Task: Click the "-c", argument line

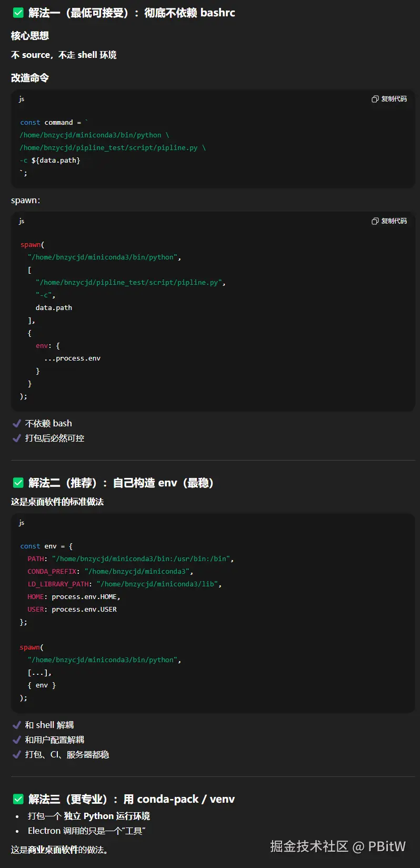Action: tap(45, 295)
